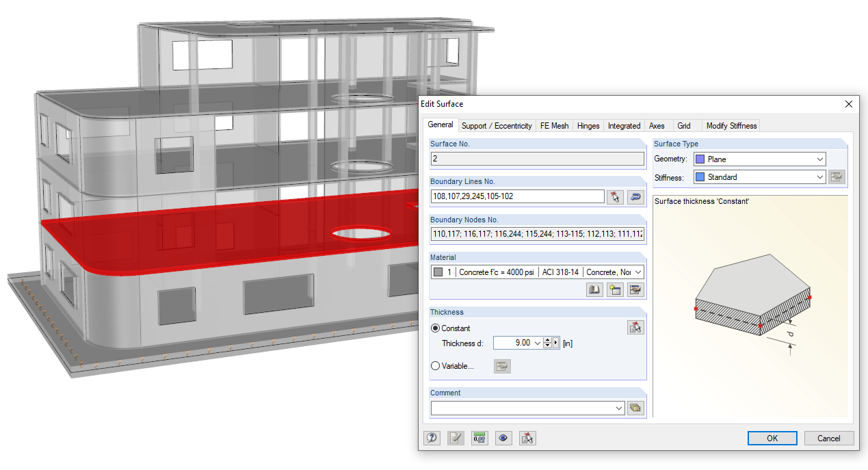
Task: Apply thickness to other surfaces via picker icon
Action: 635,327
